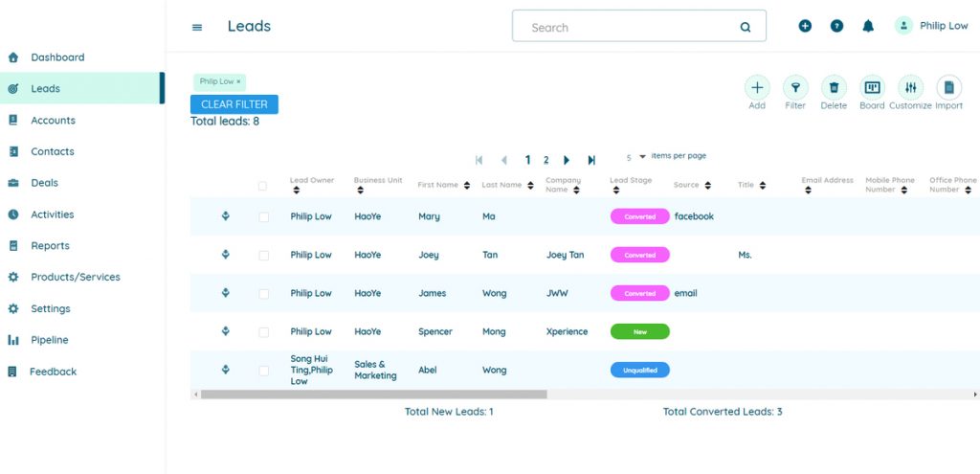Open the notifications bell icon
Viewport: 980px width, 474px height.
(868, 27)
